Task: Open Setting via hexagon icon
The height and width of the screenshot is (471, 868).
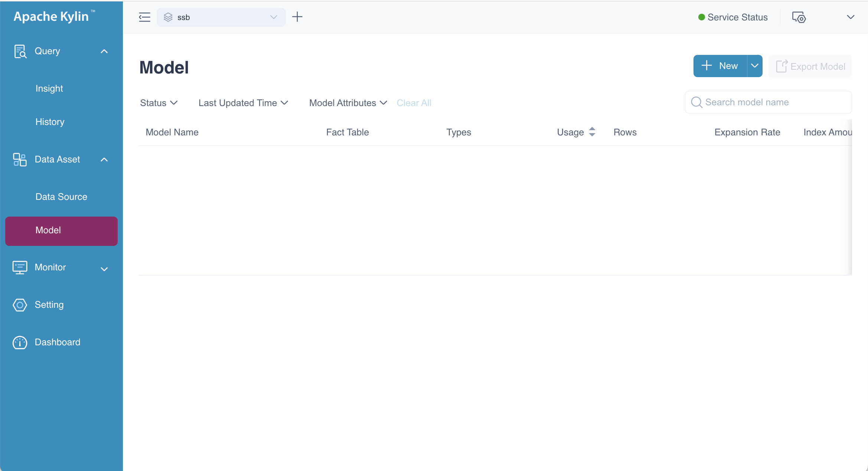Action: (20, 305)
